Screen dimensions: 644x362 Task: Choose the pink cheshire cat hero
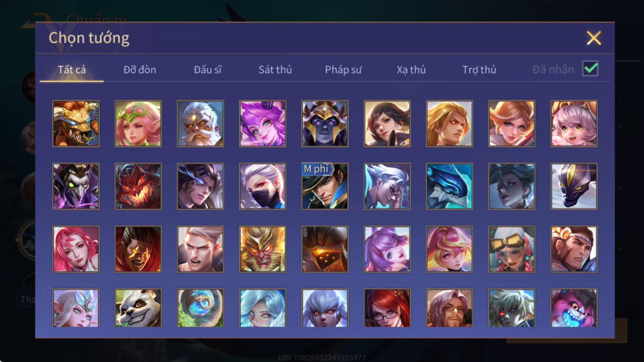(x=574, y=308)
